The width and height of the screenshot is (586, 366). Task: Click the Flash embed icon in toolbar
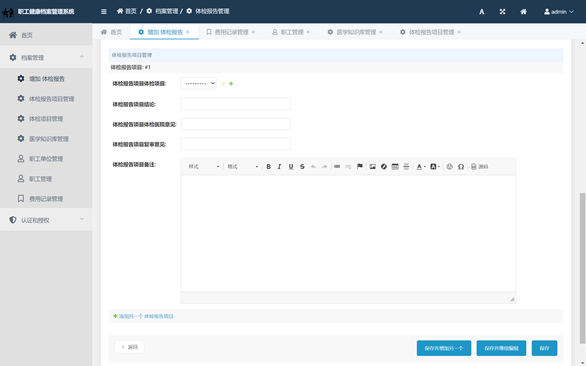pyautogui.click(x=383, y=167)
